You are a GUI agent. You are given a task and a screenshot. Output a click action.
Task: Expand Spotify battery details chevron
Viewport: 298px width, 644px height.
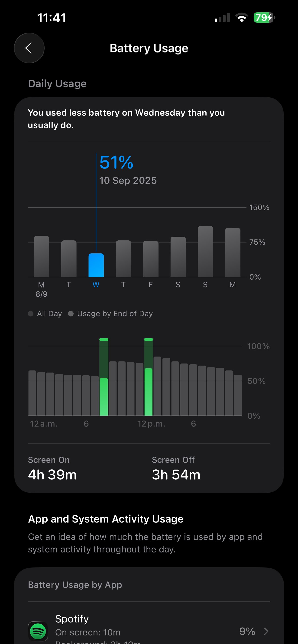point(266,631)
